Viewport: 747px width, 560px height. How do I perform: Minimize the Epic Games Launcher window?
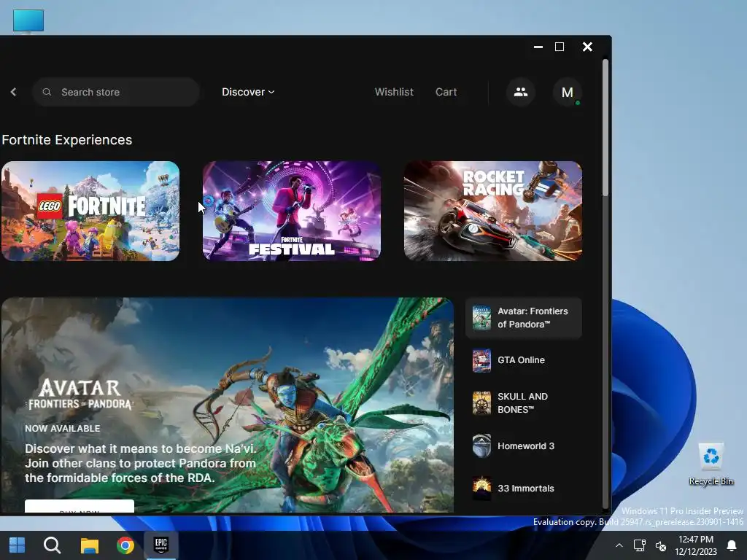click(x=538, y=47)
